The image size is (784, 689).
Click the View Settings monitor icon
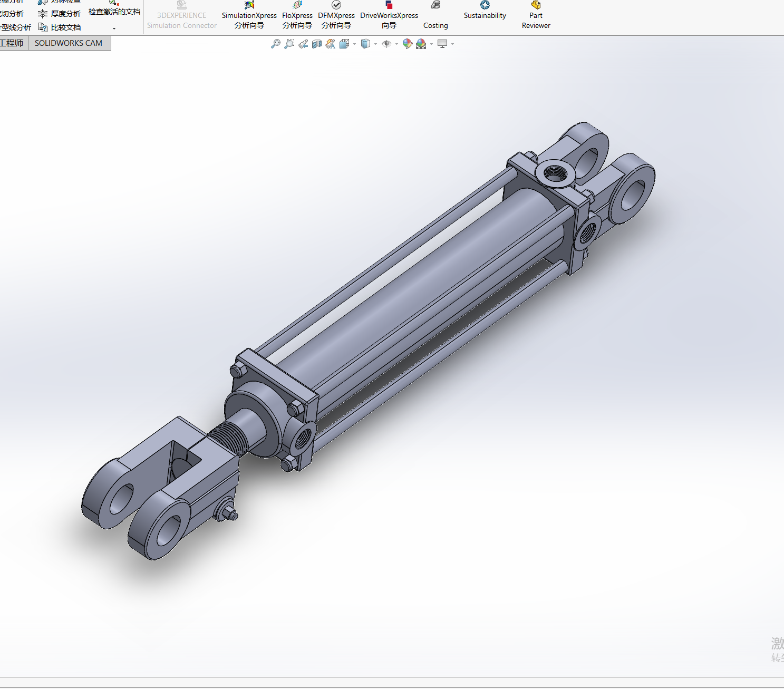[x=442, y=44]
